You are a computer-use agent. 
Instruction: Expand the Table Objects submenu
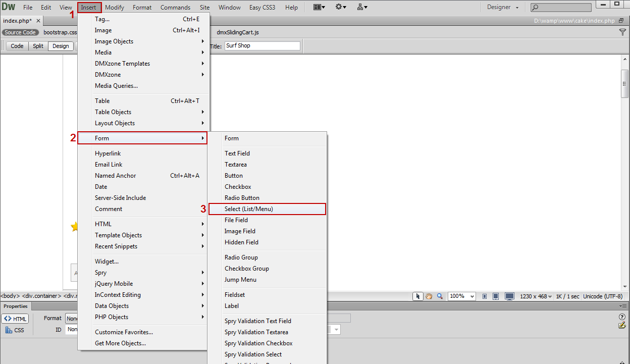coord(143,112)
